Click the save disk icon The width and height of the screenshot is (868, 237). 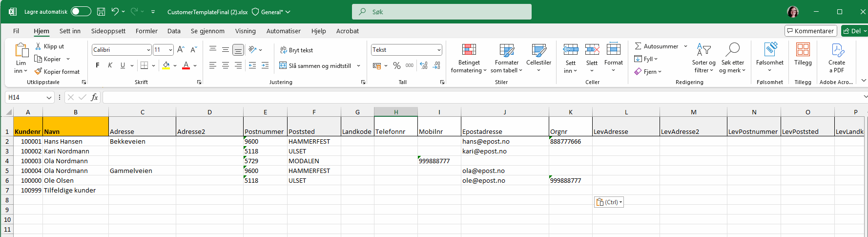101,12
